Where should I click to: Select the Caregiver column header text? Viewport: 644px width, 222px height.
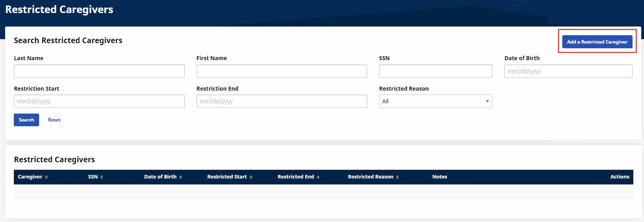[x=30, y=177]
